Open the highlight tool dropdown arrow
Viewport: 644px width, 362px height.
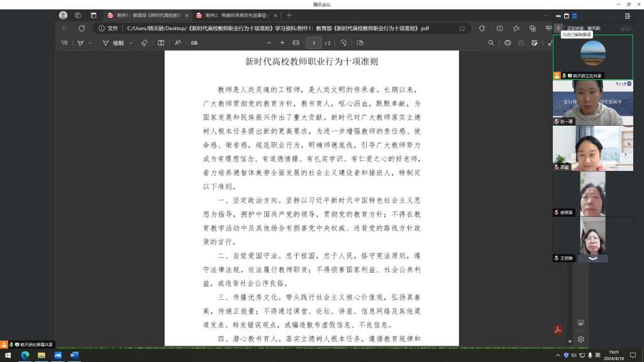tap(90, 43)
